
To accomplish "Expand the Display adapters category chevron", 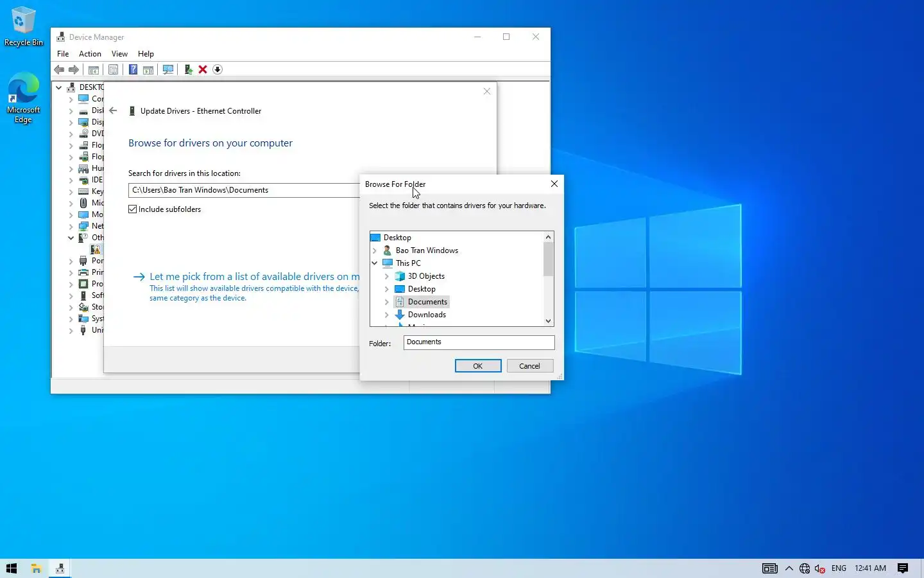I will point(71,122).
